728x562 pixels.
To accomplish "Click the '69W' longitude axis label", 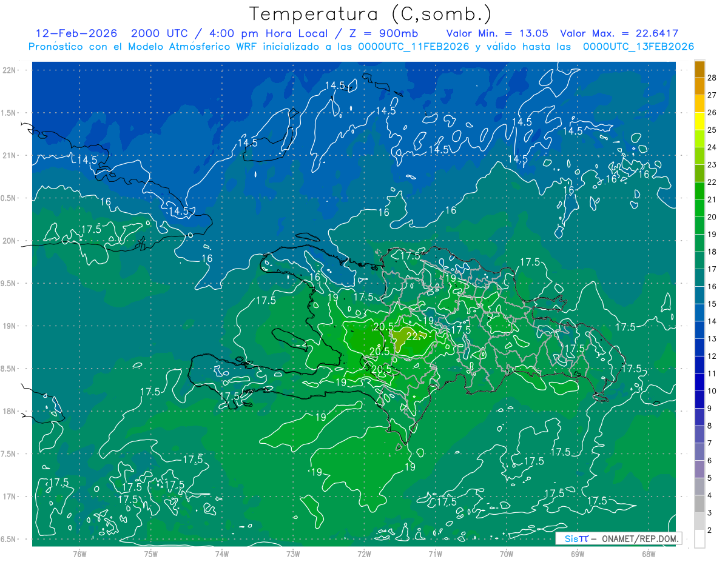I will click(578, 554).
